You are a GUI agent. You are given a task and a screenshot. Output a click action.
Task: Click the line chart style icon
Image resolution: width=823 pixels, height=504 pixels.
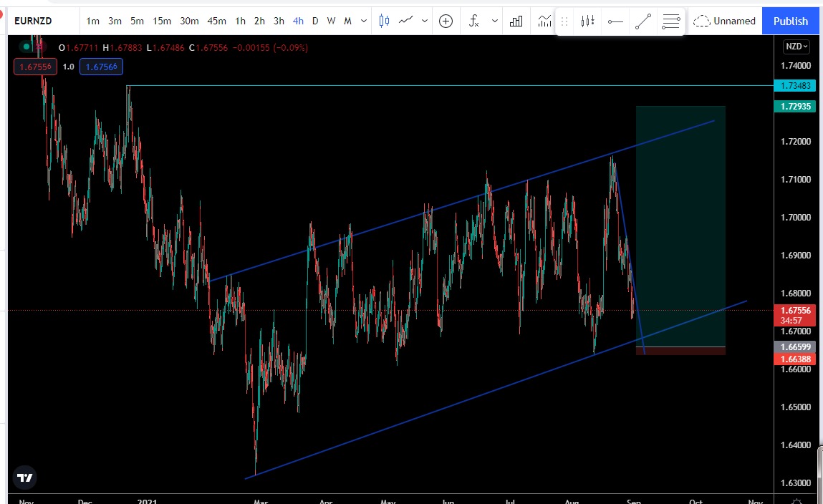pyautogui.click(x=407, y=21)
